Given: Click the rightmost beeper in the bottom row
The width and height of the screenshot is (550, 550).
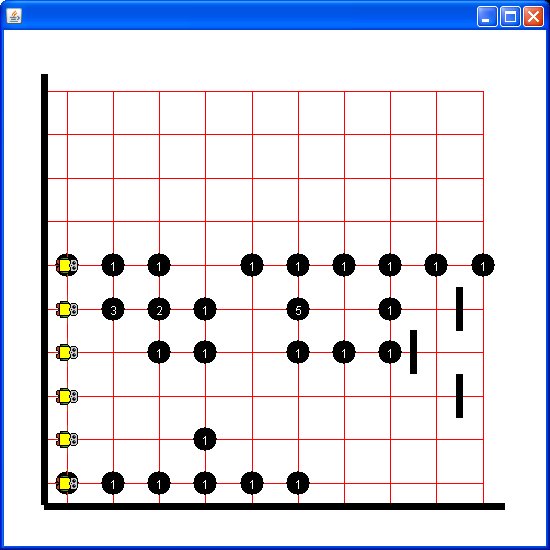Looking at the screenshot, I should 298,483.
